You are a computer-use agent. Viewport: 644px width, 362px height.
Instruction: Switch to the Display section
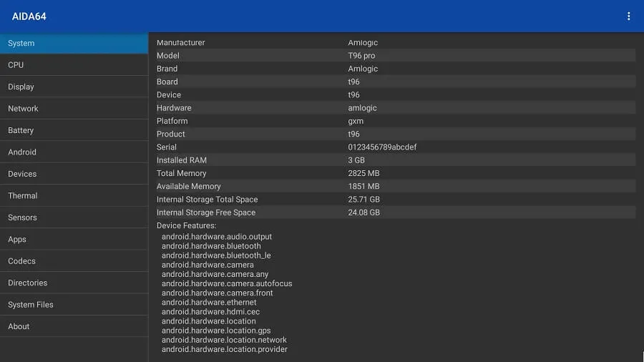click(x=74, y=87)
